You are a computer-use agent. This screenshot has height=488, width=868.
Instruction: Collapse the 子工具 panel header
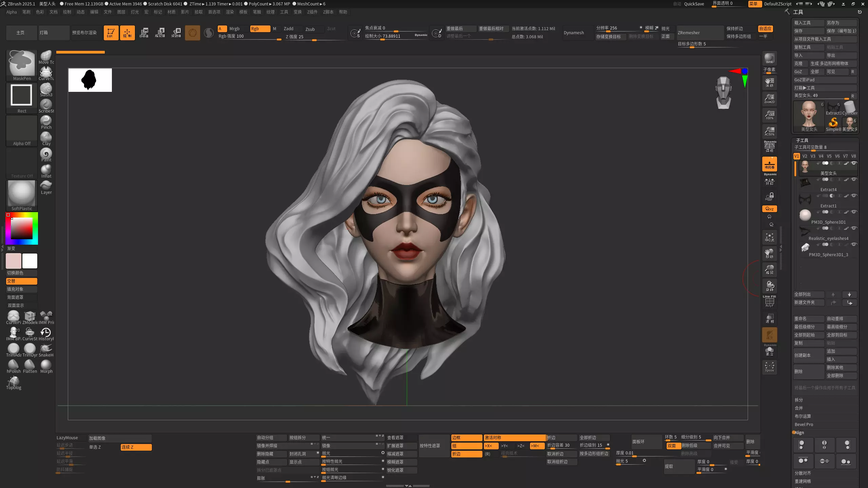tap(802, 140)
